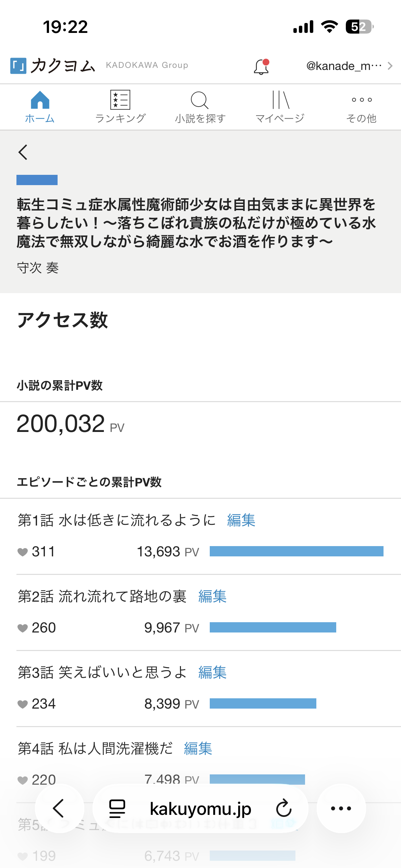Tap the search novels magnifier icon
Viewport: 401px width, 868px height.
[x=200, y=100]
